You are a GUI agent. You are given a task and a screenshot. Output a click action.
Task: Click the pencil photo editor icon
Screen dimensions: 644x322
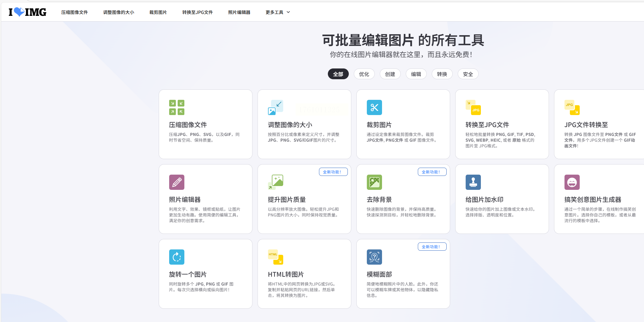click(x=176, y=182)
